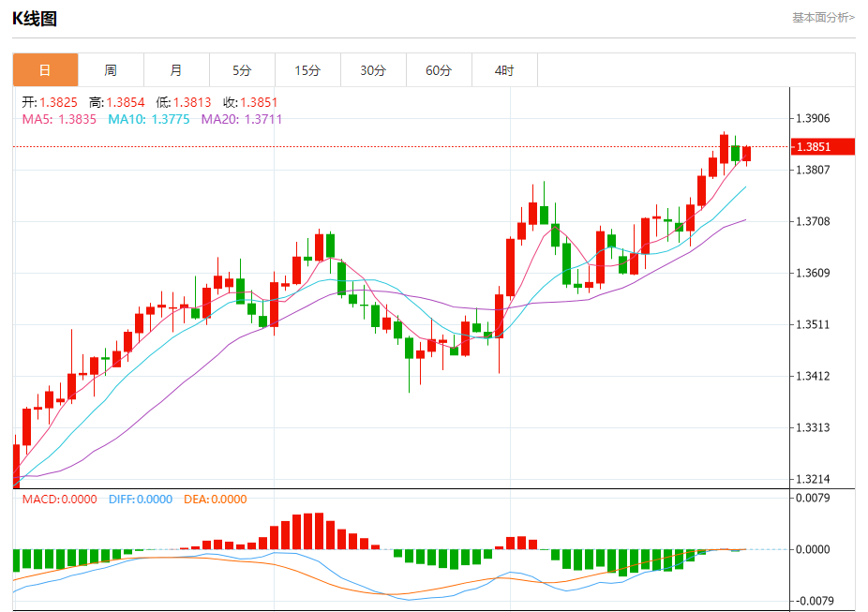Switch to the 5分 interval tab

click(242, 70)
